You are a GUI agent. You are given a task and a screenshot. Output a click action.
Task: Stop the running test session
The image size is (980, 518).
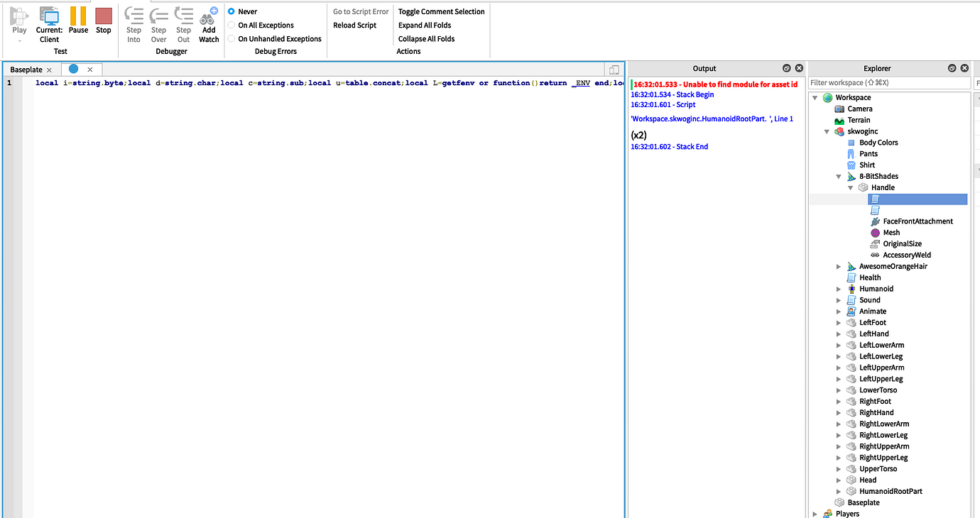pyautogui.click(x=104, y=21)
